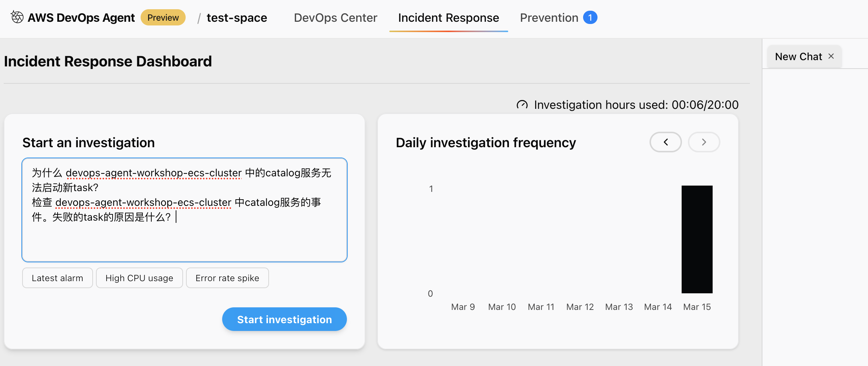Pick the Error rate spike suggestion
This screenshot has width=868, height=366.
[x=227, y=278]
